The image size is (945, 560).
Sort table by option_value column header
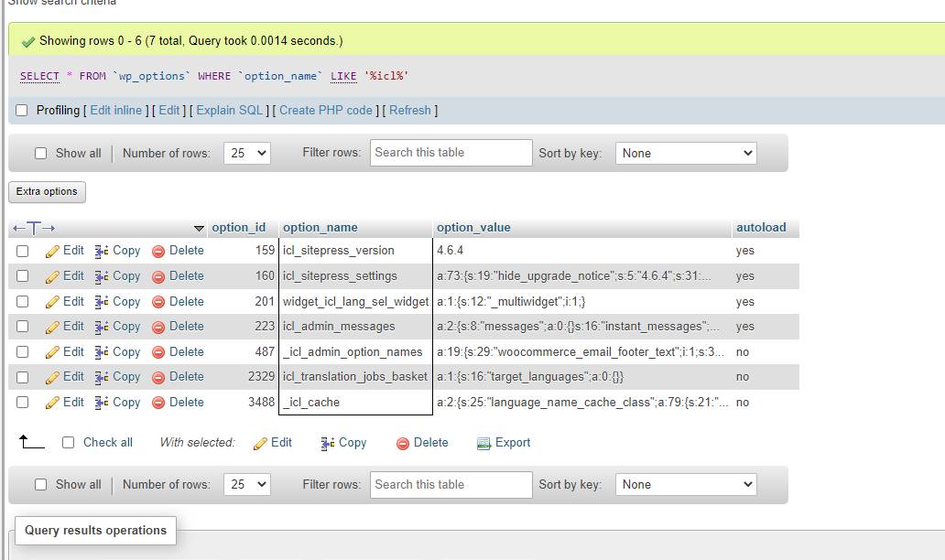click(473, 228)
